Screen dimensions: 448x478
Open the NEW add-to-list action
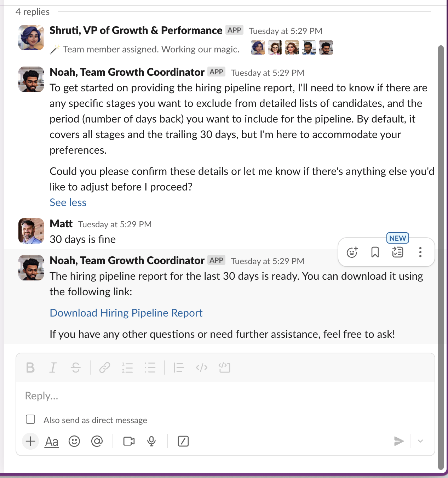pyautogui.click(x=397, y=252)
